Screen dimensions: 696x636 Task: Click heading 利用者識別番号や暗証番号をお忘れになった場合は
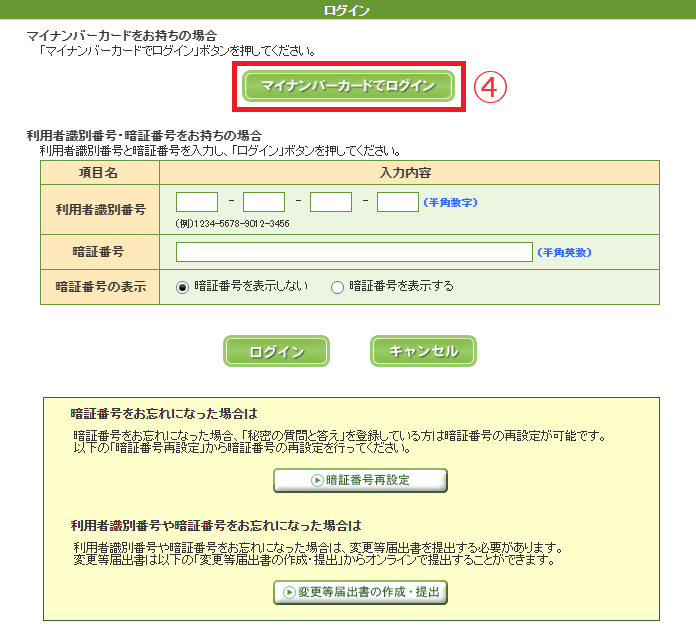[x=216, y=525]
